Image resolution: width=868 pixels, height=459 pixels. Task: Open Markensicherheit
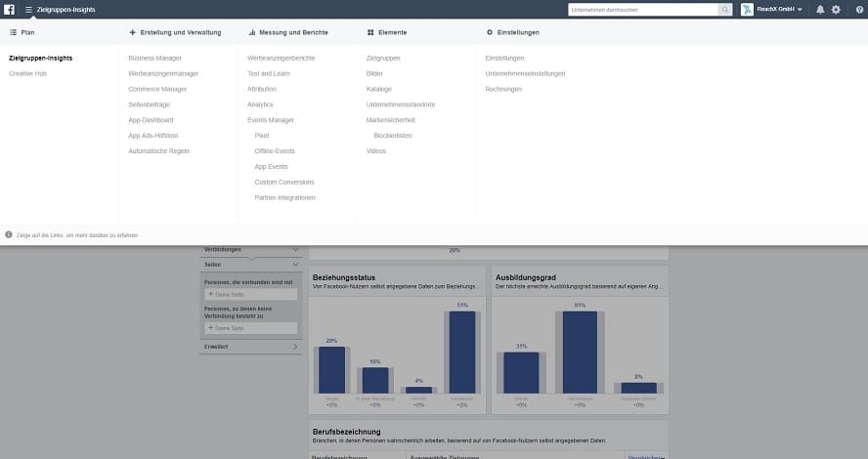(x=391, y=120)
